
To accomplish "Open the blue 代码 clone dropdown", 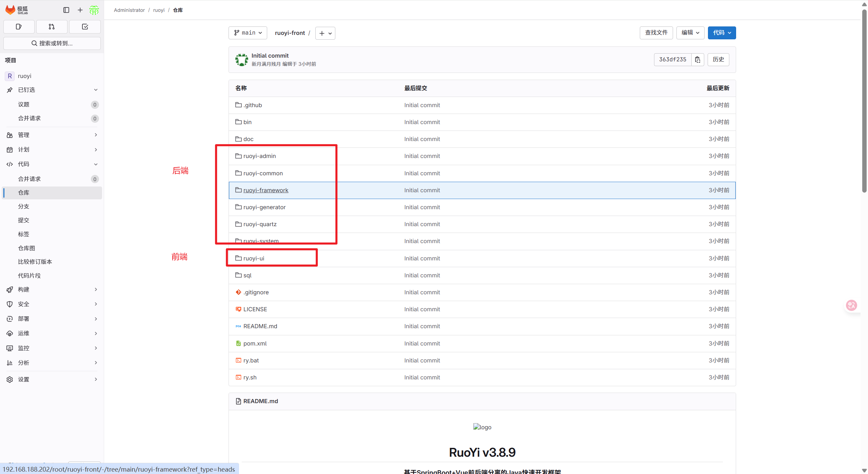I will click(722, 33).
